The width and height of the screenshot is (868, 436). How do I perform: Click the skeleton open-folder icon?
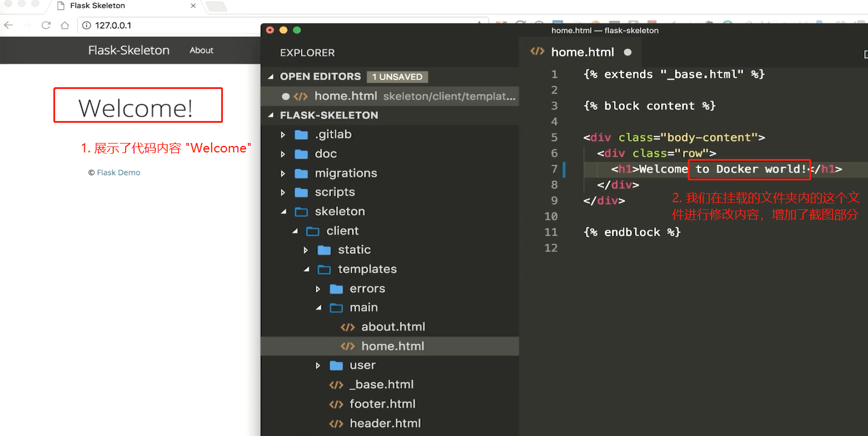(302, 211)
